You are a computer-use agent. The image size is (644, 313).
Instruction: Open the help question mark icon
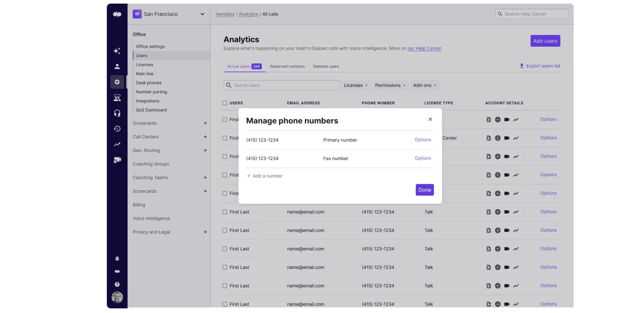point(117,284)
